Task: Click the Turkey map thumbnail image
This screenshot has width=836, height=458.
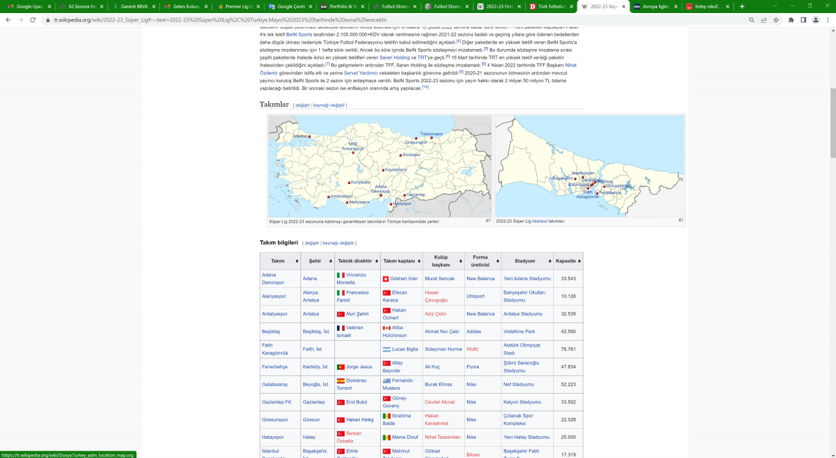Action: [x=379, y=166]
